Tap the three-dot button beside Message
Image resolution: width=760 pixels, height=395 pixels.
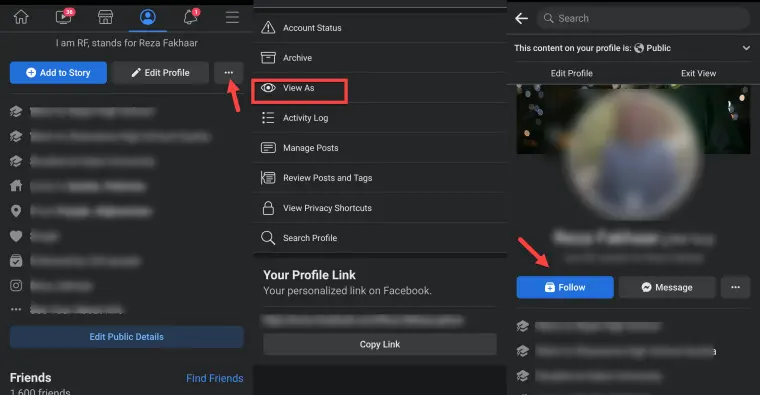[x=735, y=287]
